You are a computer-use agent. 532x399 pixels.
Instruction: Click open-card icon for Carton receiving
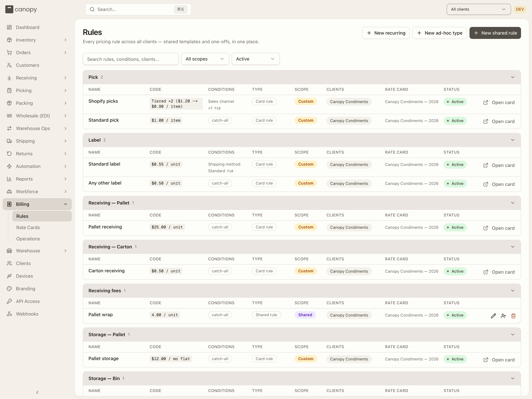(486, 272)
